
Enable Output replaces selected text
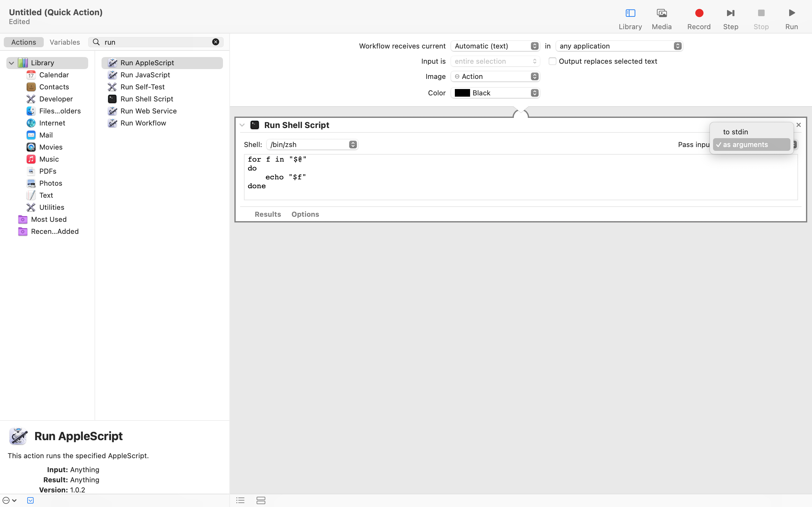tap(552, 61)
